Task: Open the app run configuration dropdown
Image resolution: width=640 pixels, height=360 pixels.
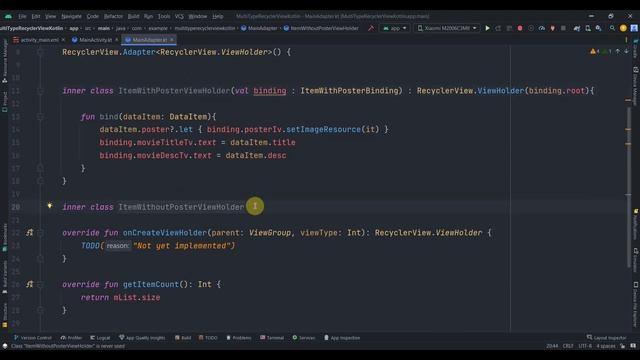Action: pos(395,28)
